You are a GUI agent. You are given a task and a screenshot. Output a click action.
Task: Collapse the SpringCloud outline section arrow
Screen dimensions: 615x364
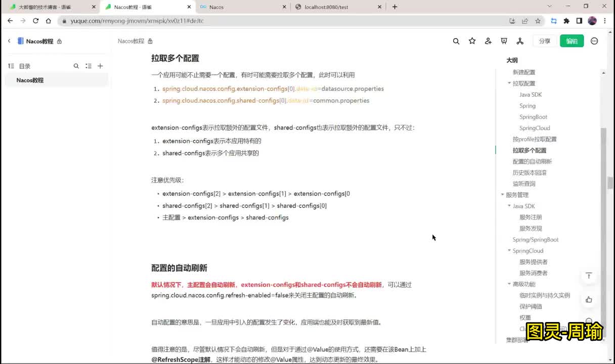coord(509,251)
